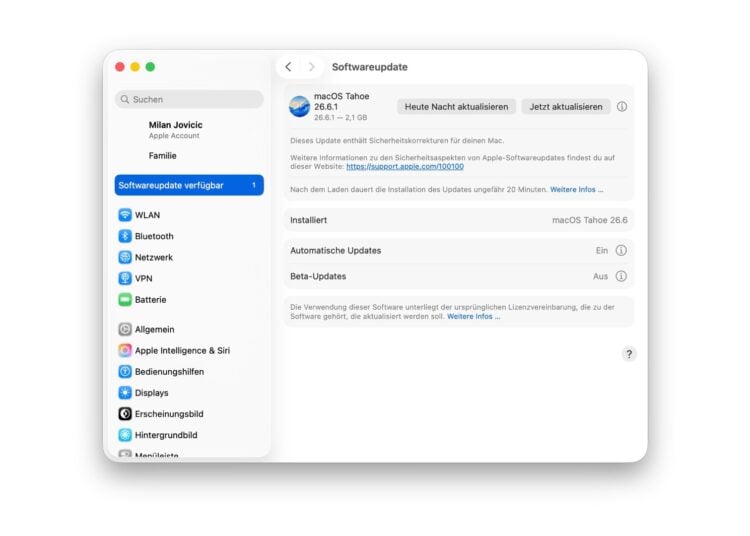Click the Bedienungshilfen accessibility icon

(125, 372)
